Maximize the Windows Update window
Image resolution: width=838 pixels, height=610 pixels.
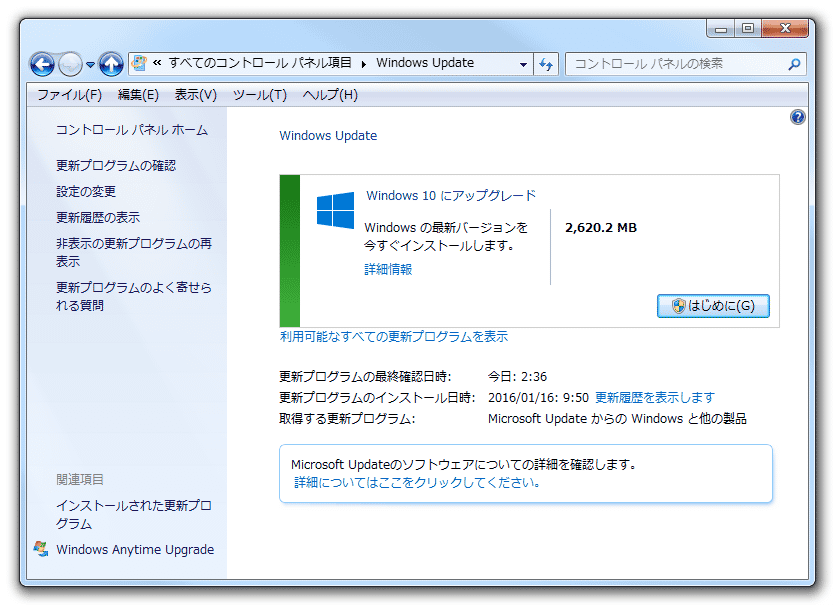click(748, 28)
